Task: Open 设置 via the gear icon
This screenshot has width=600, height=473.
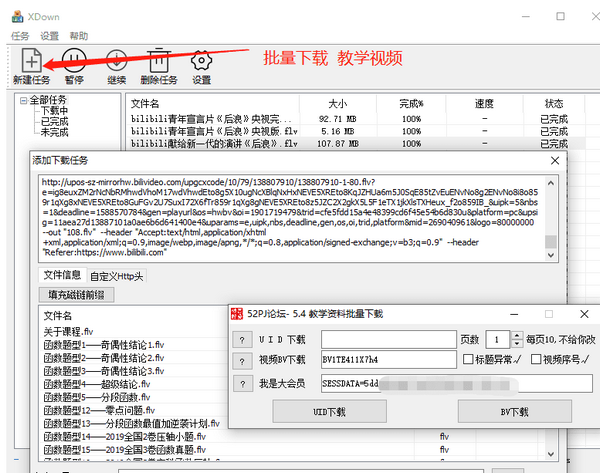Action: click(x=202, y=59)
